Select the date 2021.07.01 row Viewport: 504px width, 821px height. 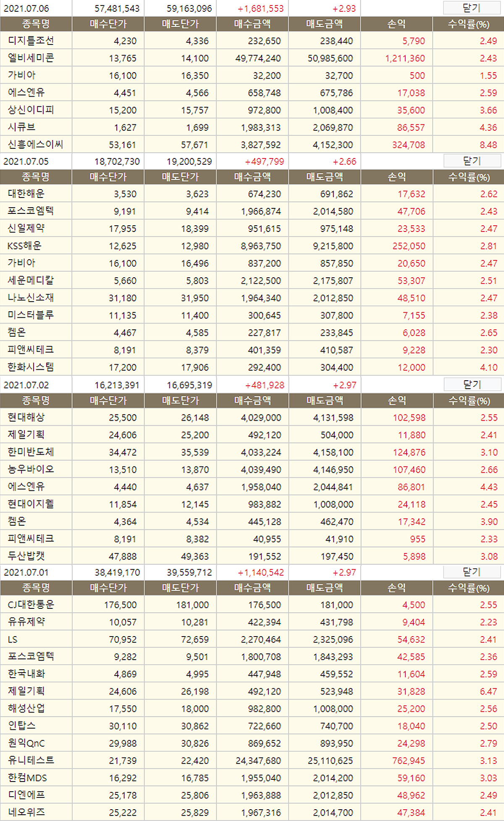point(252,572)
